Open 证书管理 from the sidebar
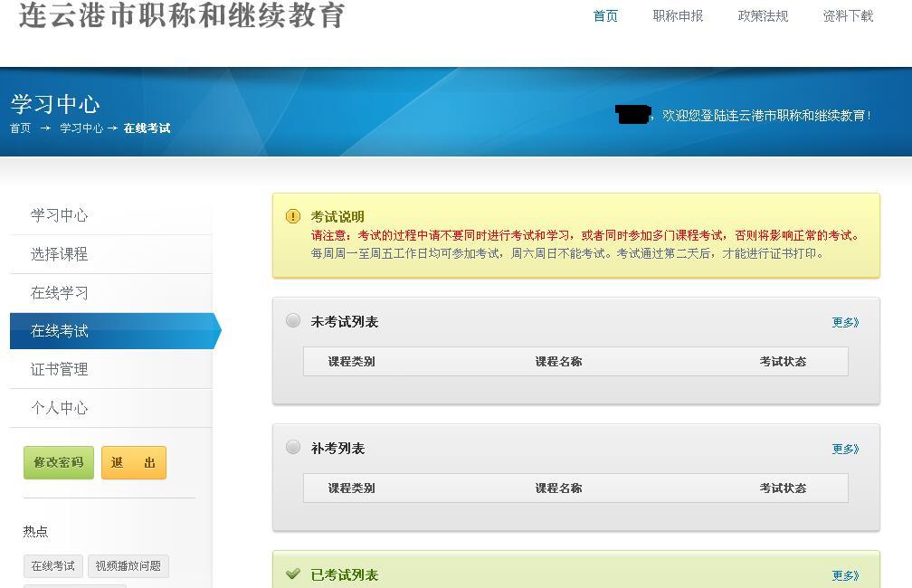Viewport: 912px width, 588px height. click(60, 369)
